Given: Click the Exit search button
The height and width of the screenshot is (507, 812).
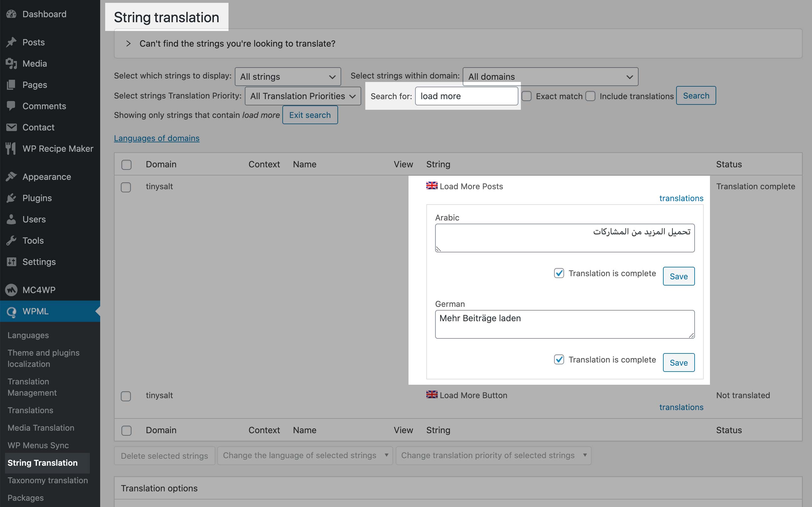Looking at the screenshot, I should (310, 115).
